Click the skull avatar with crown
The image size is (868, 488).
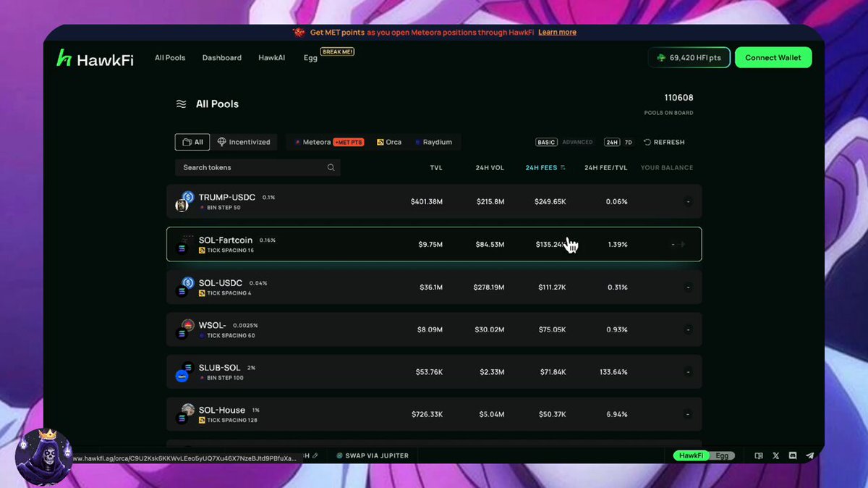click(43, 457)
